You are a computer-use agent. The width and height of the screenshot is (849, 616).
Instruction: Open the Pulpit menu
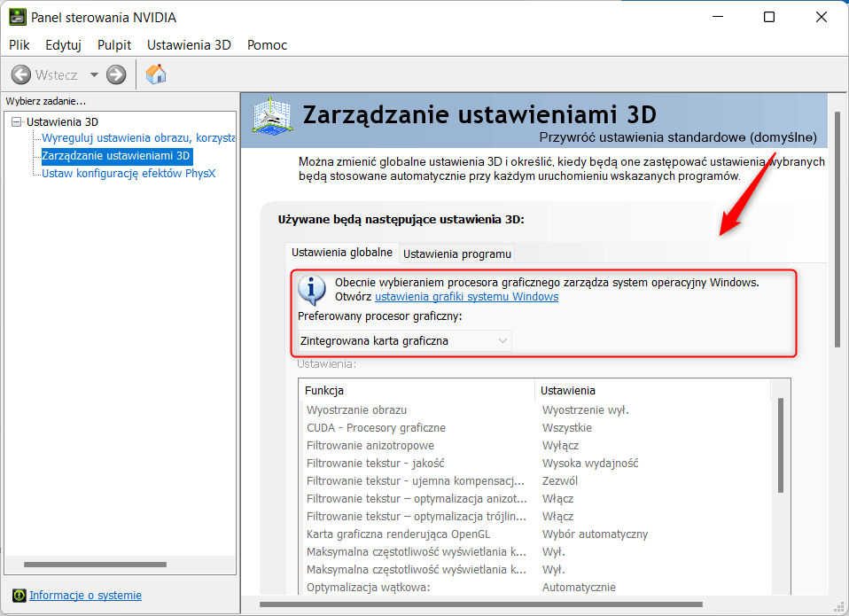click(x=114, y=45)
